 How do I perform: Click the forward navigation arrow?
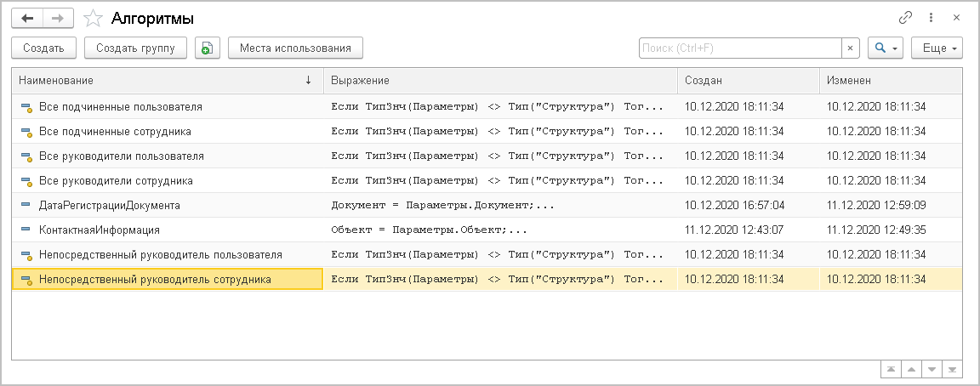[x=58, y=18]
